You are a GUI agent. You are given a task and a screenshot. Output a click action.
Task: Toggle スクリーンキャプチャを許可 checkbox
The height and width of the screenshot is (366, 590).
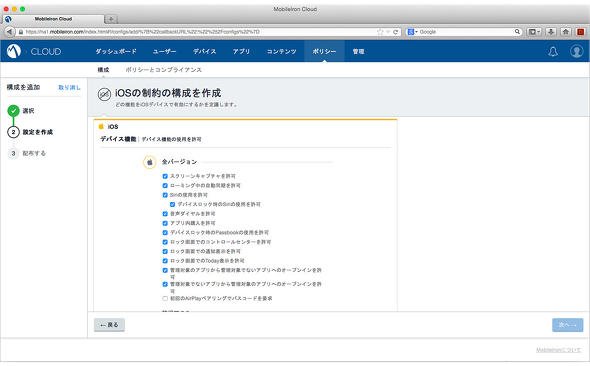point(165,176)
